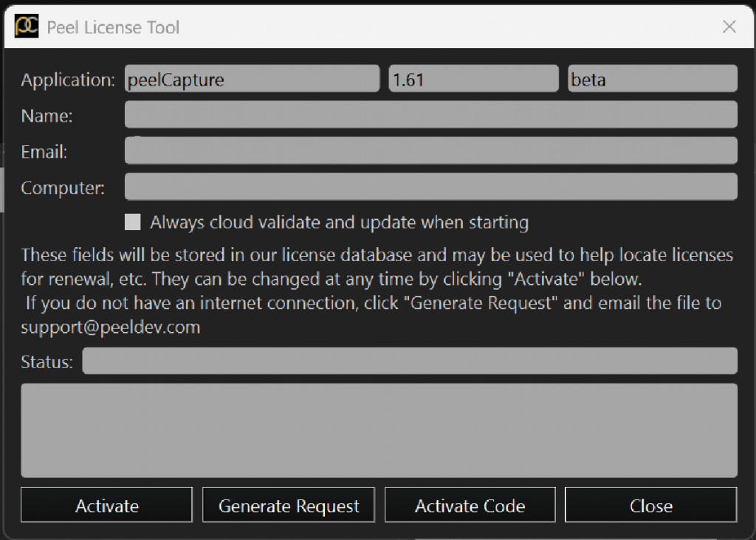756x540 pixels.
Task: Click the 'Computer:' label
Action: (x=63, y=188)
